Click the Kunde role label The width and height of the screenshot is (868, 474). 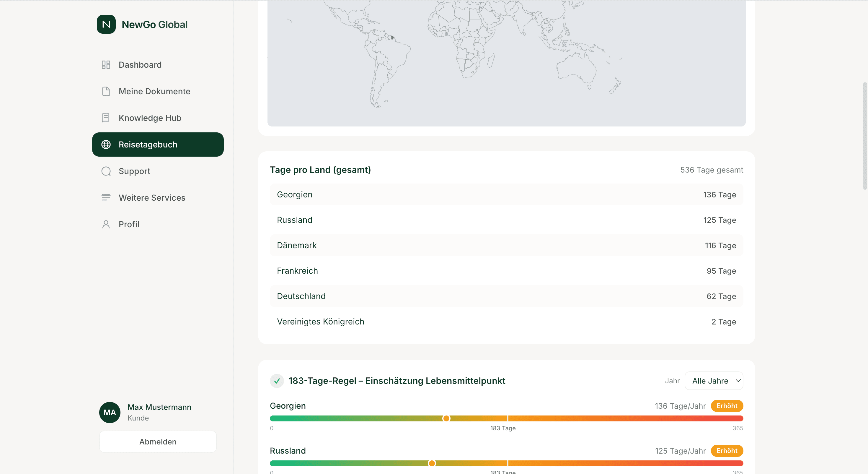click(x=138, y=418)
